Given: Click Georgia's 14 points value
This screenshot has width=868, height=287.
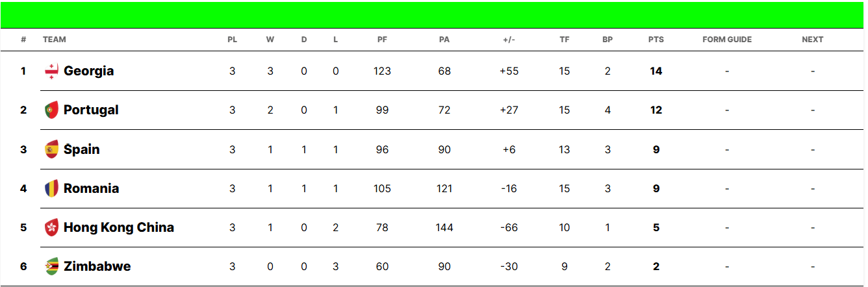Looking at the screenshot, I should tap(656, 71).
